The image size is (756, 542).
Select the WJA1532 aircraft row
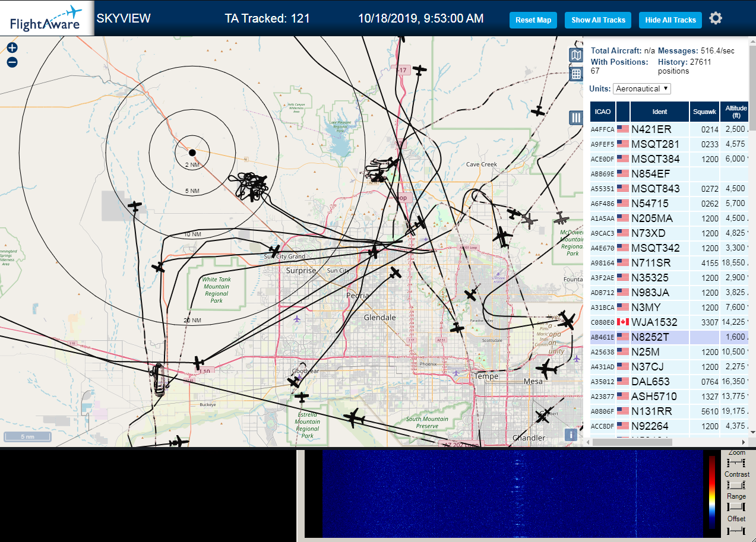(x=669, y=322)
